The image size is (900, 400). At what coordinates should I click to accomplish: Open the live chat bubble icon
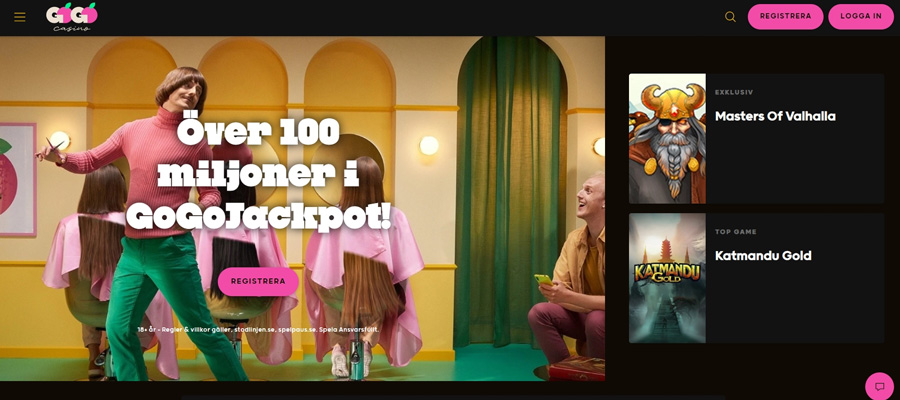pyautogui.click(x=879, y=386)
